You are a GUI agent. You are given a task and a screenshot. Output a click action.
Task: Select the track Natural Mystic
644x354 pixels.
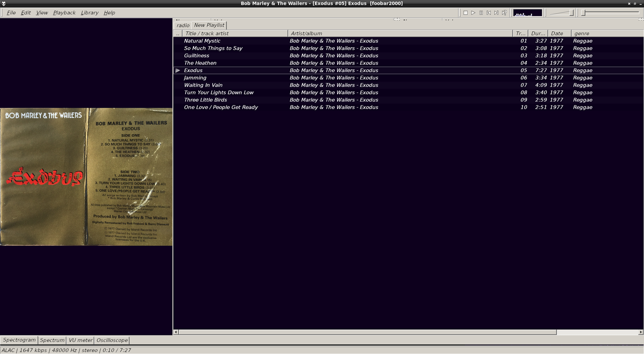[408, 41]
